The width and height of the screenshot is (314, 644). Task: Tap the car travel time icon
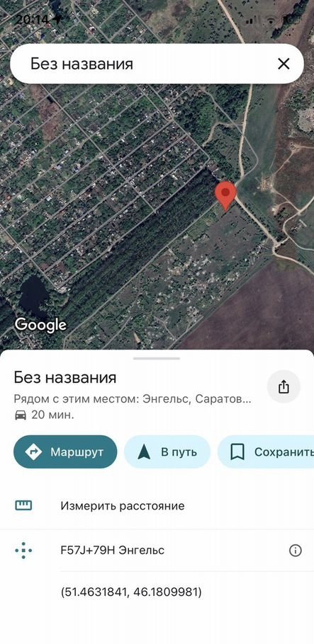click(x=20, y=415)
